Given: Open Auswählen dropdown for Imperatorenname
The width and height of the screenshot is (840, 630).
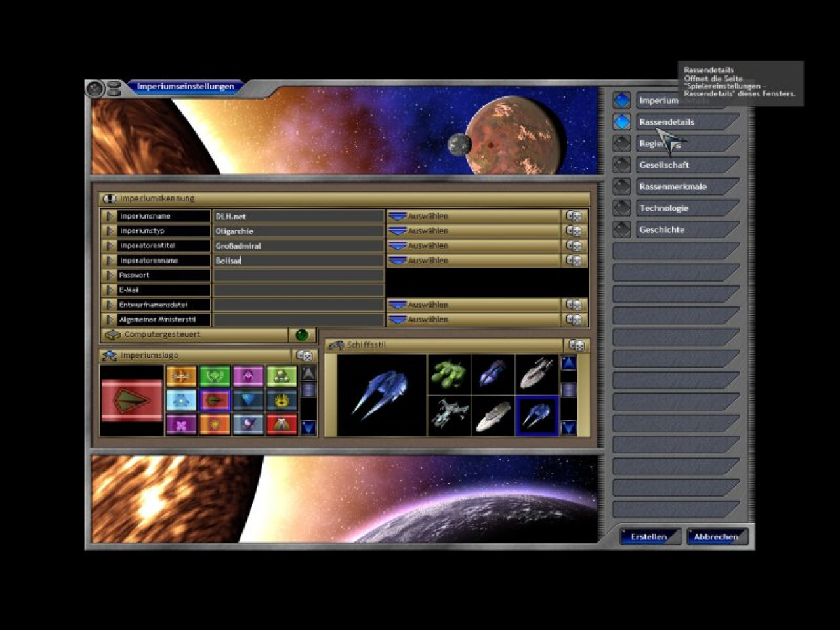Looking at the screenshot, I should [473, 261].
